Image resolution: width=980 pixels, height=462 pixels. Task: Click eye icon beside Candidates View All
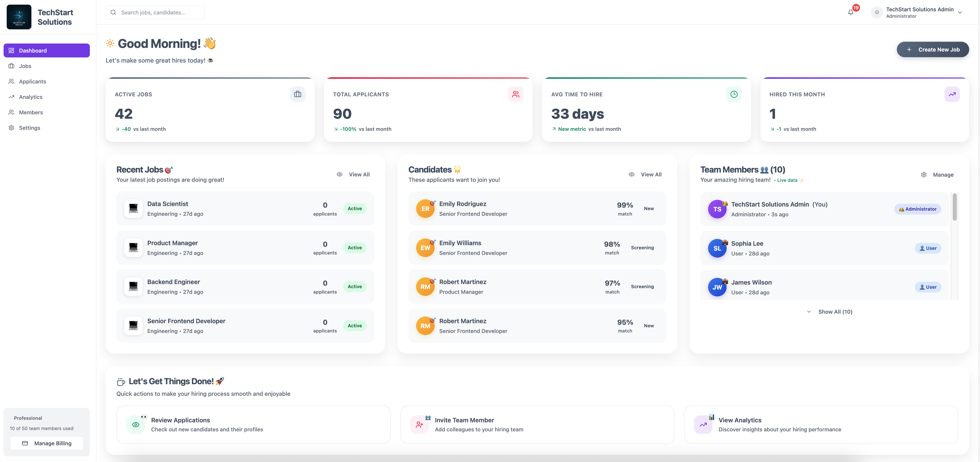(x=632, y=174)
